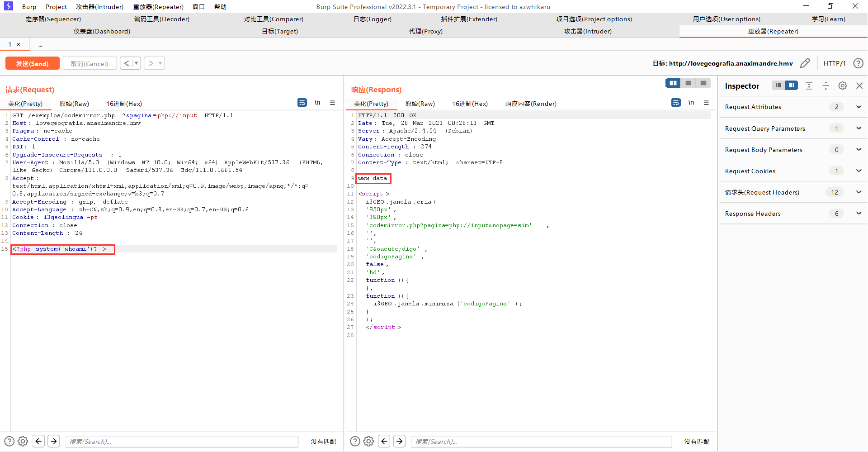The image size is (868, 452).
Task: Open the Comparer tab
Action: [274, 19]
